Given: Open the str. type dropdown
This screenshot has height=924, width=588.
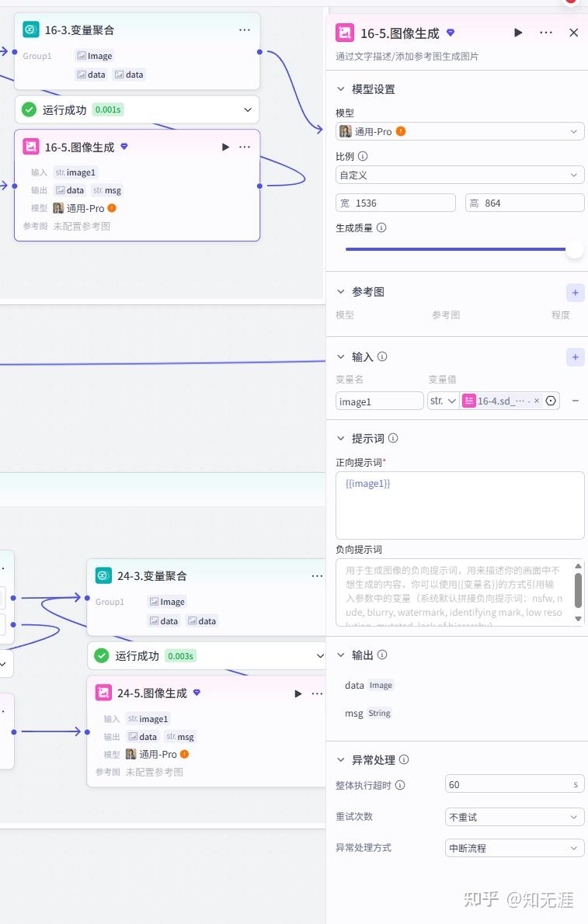Looking at the screenshot, I should click(443, 401).
